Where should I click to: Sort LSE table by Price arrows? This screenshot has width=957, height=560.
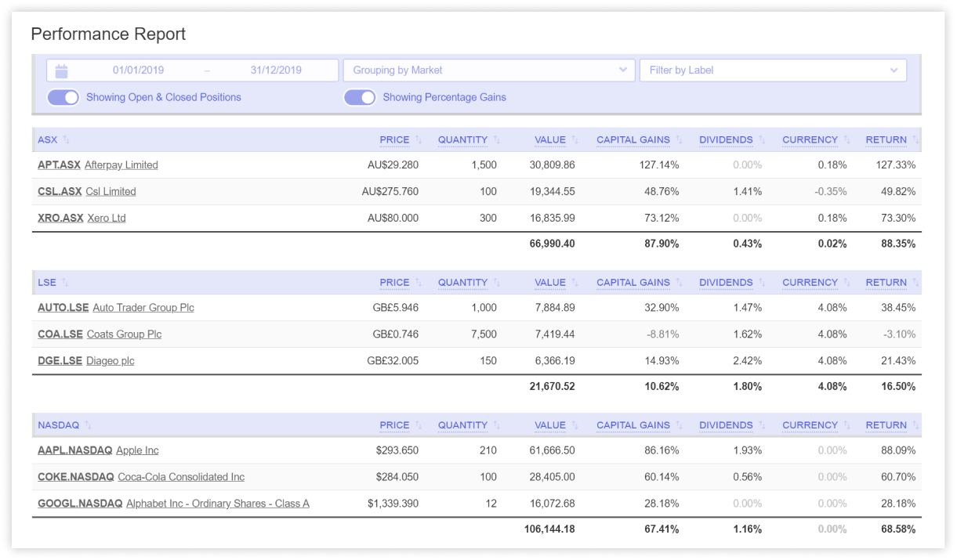(x=419, y=283)
